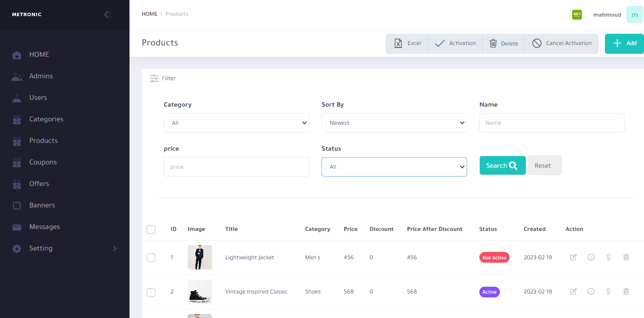644x318 pixels.
Task: Click magnifier icon on Search button
Action: point(513,166)
